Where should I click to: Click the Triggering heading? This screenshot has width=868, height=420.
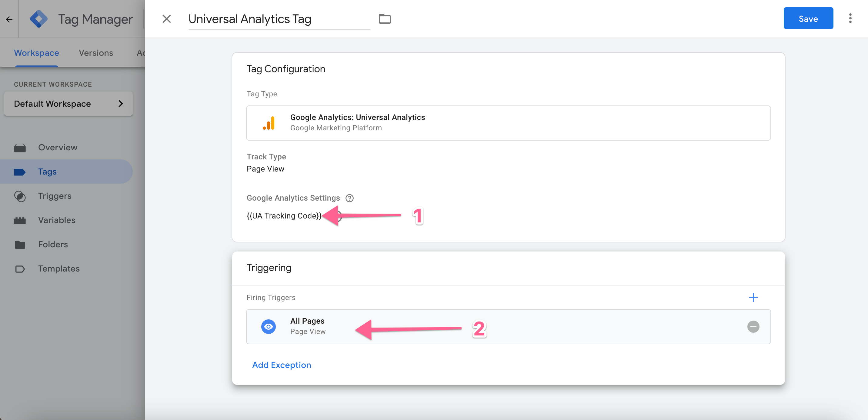click(x=269, y=268)
